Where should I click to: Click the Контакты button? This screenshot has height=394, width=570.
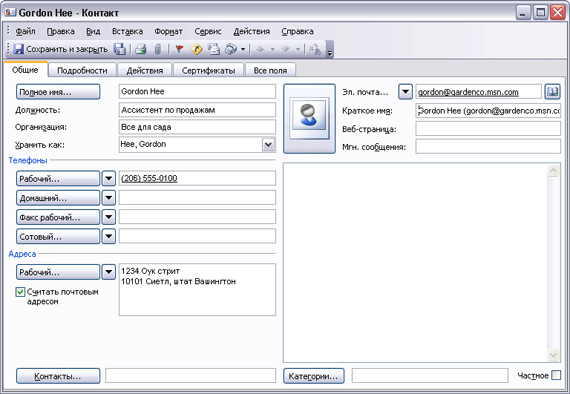[58, 376]
